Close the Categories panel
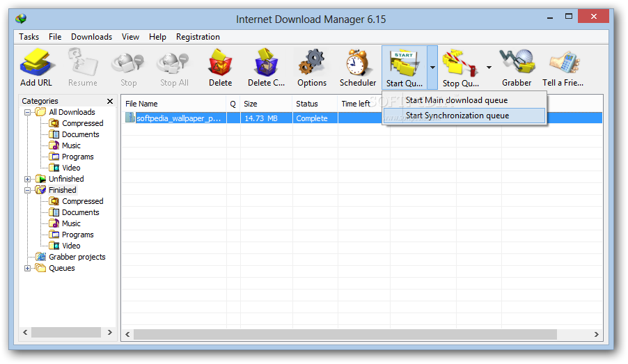Image resolution: width=628 pixels, height=364 pixels. 110,101
